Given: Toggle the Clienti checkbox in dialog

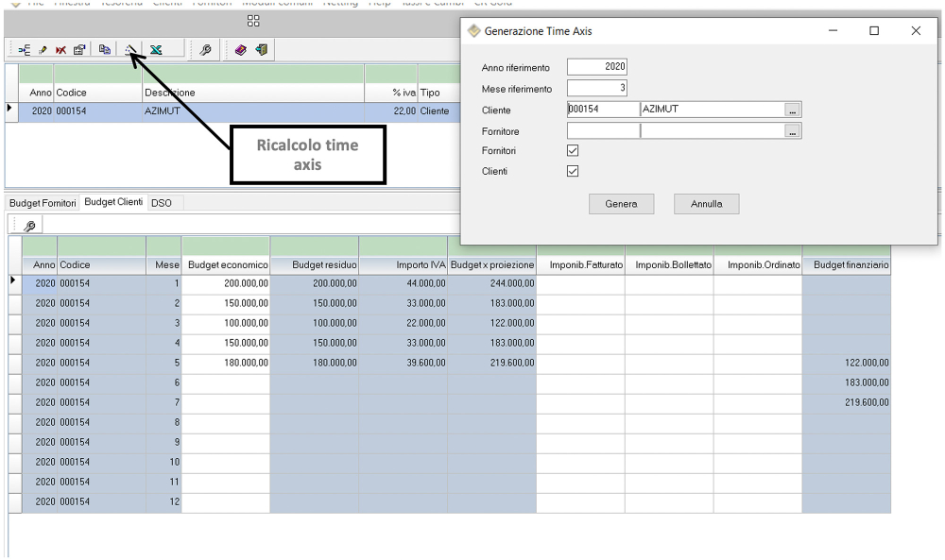Looking at the screenshot, I should (573, 171).
